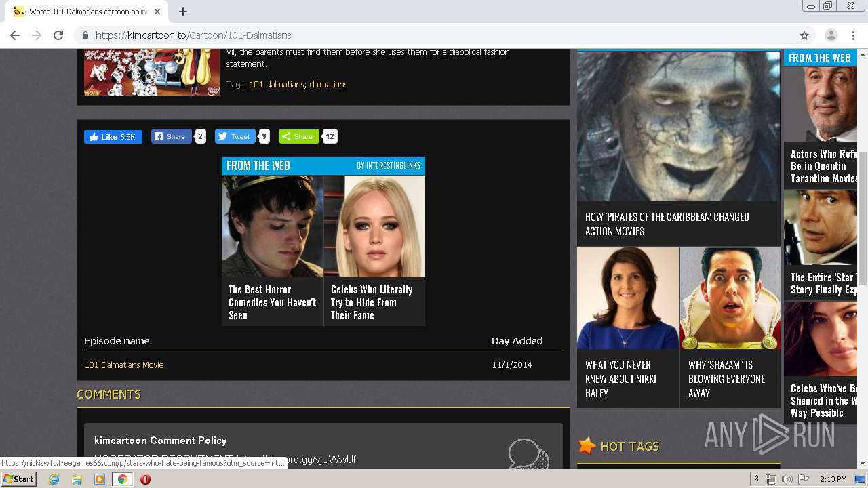Click kimcartoon Comment Policy heading
868x488 pixels.
coord(161,441)
